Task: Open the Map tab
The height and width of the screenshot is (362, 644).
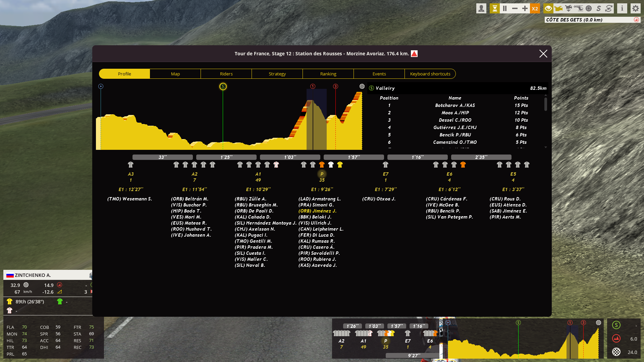Action: [x=175, y=74]
